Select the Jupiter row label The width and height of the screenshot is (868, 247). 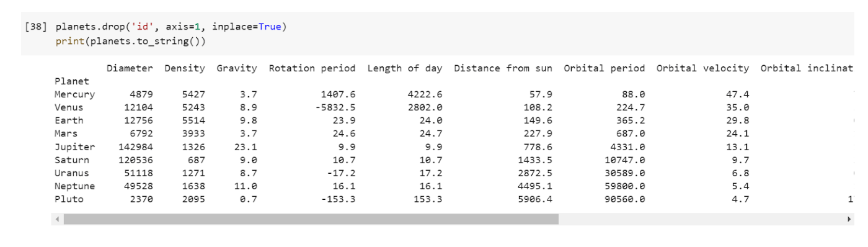(x=74, y=147)
